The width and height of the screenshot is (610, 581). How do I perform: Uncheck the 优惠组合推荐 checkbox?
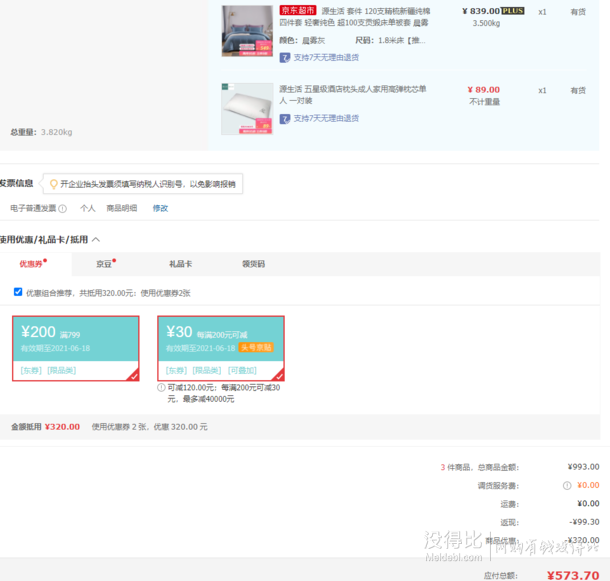[x=18, y=292]
